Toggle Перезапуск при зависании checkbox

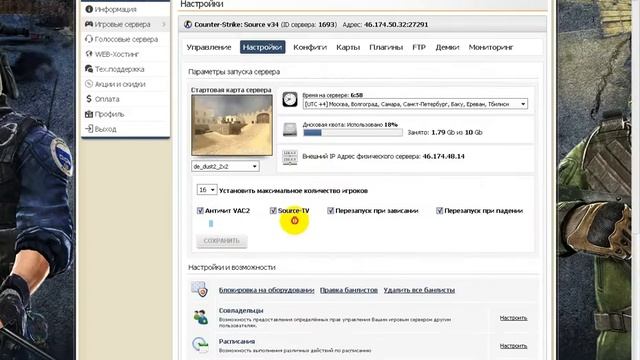pos(330,211)
